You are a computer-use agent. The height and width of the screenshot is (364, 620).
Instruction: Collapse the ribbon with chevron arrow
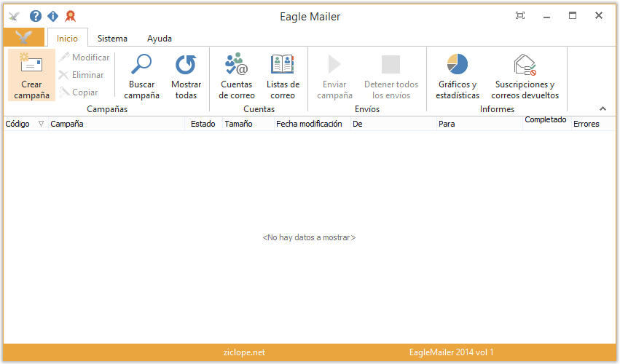pos(603,108)
